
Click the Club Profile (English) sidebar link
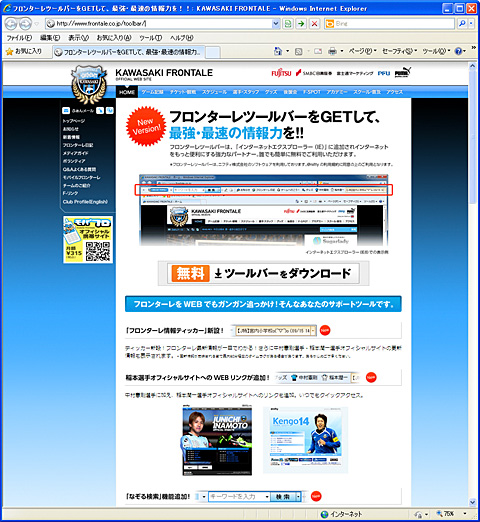coord(85,202)
